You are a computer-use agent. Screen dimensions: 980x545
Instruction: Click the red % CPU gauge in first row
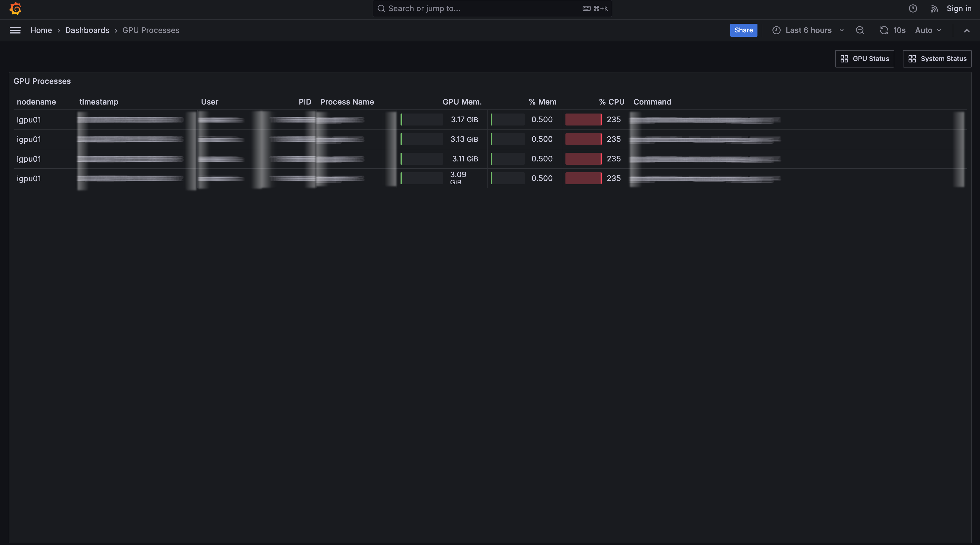[x=583, y=120]
